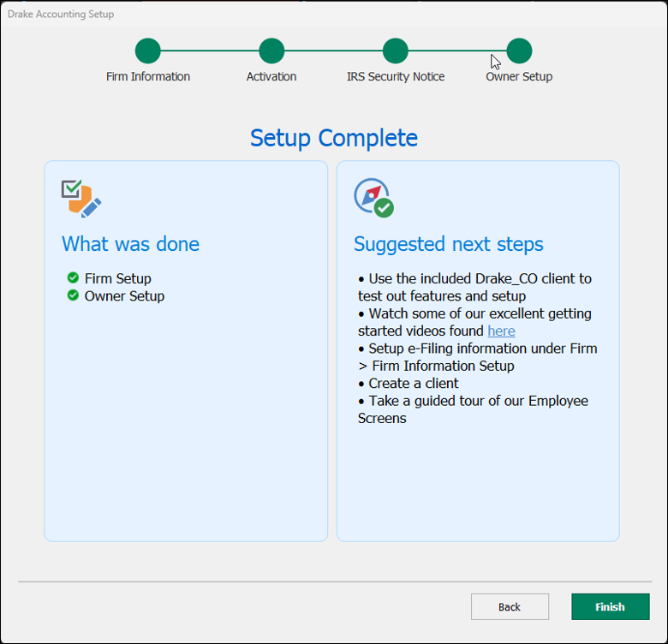Click the Setup Complete heading
The height and width of the screenshot is (644, 668).
pyautogui.click(x=334, y=138)
